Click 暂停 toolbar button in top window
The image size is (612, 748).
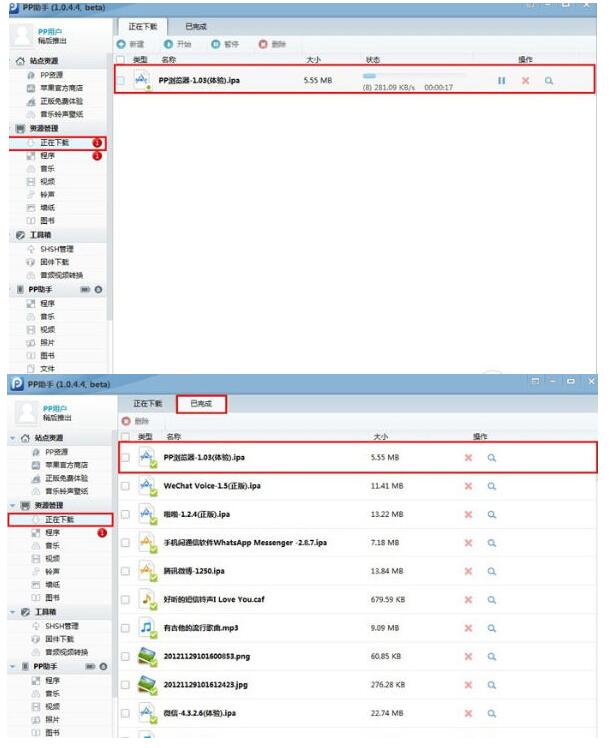[225, 44]
